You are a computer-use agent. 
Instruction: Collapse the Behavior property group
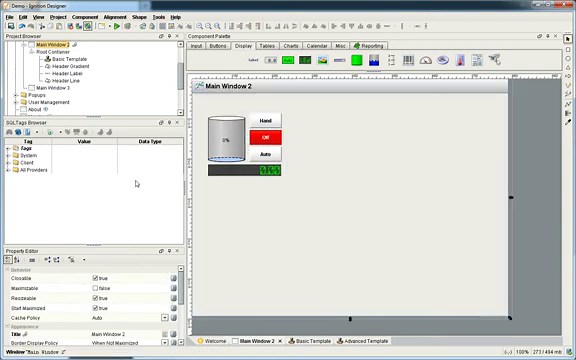[7, 270]
